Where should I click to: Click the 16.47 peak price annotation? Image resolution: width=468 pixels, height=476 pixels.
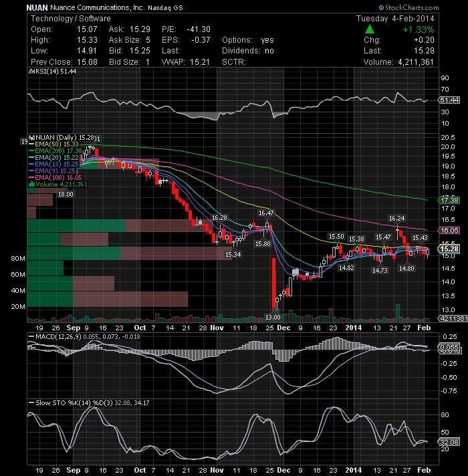coord(266,213)
